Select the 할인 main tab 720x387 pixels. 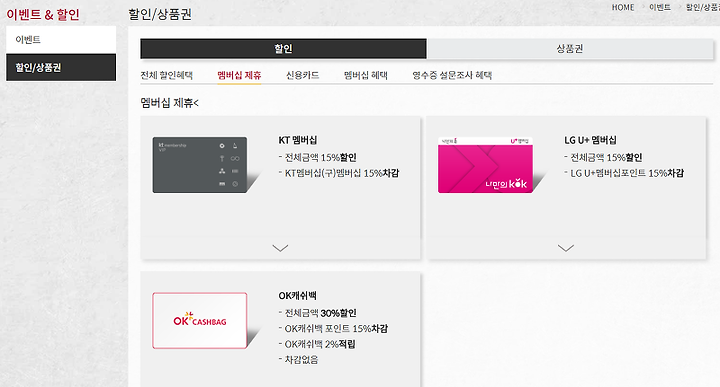(x=283, y=49)
